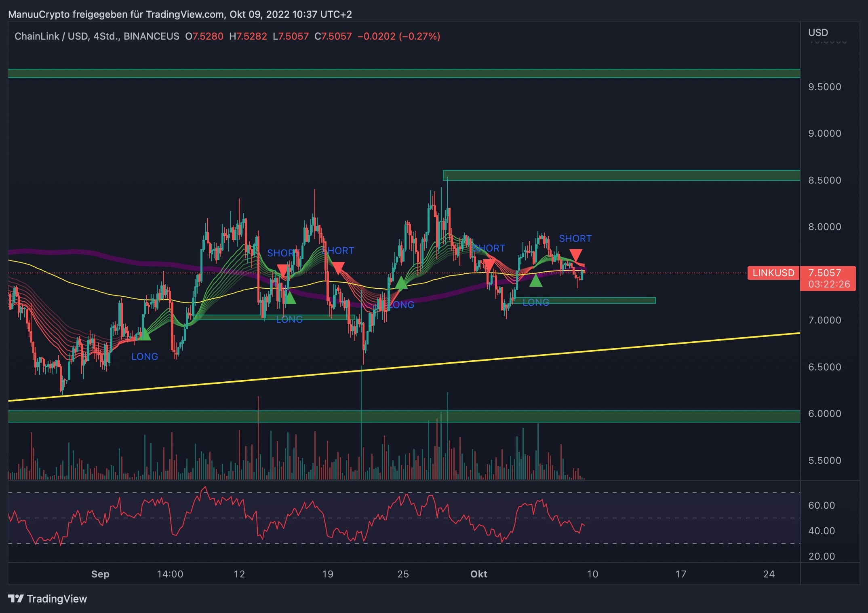868x613 pixels.
Task: Click the USD currency label
Action: point(818,32)
